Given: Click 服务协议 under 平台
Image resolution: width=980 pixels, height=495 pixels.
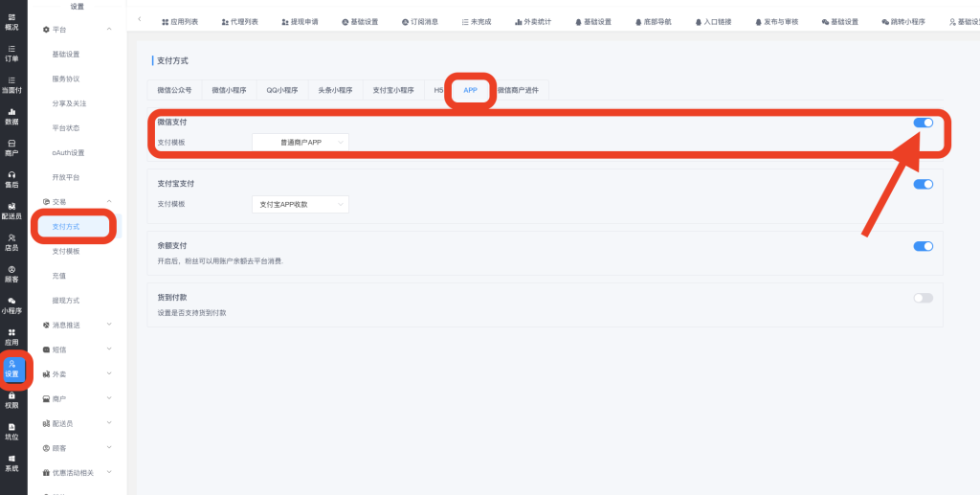Looking at the screenshot, I should [x=66, y=79].
